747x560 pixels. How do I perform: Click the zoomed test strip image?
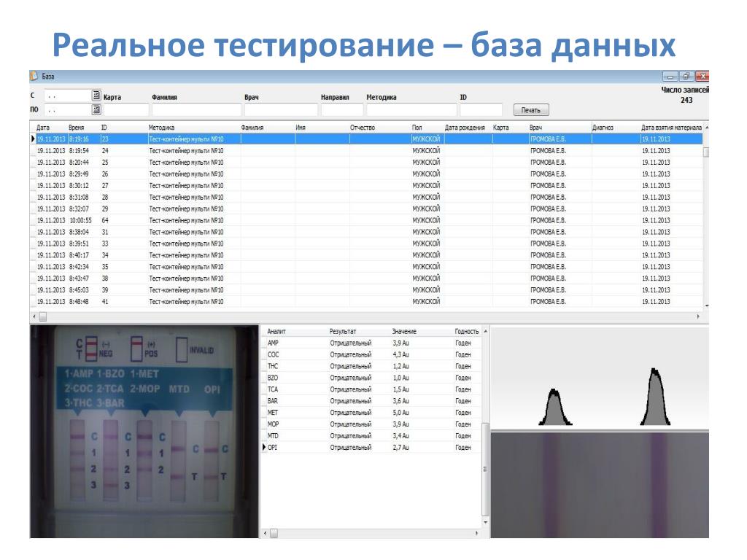[x=600, y=485]
